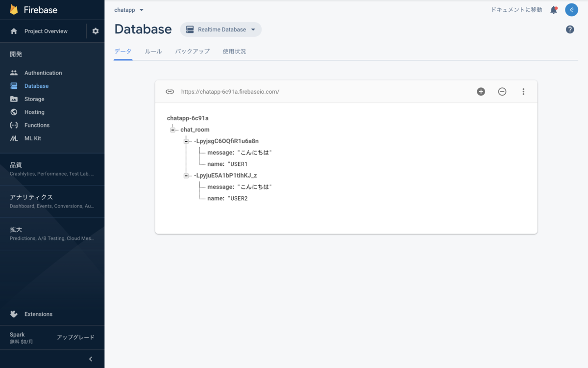588x368 pixels.
Task: Open database three-dot overflow menu
Action: tap(523, 92)
